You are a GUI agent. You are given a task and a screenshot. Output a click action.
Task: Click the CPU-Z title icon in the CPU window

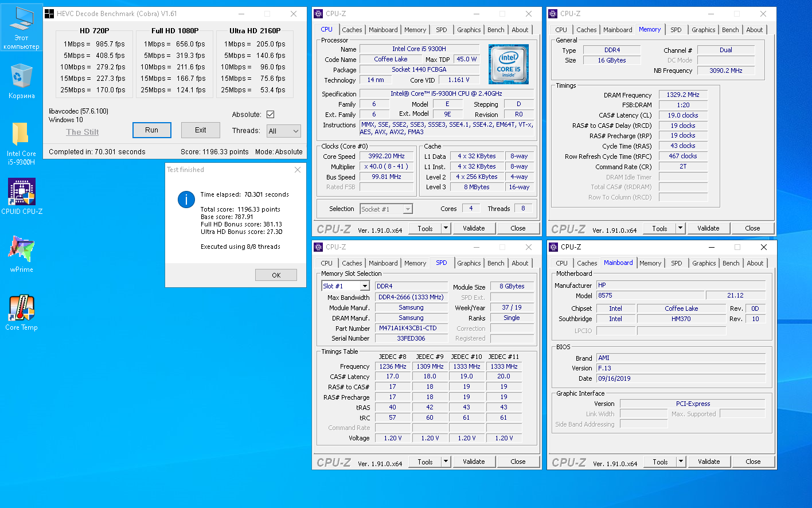click(319, 14)
